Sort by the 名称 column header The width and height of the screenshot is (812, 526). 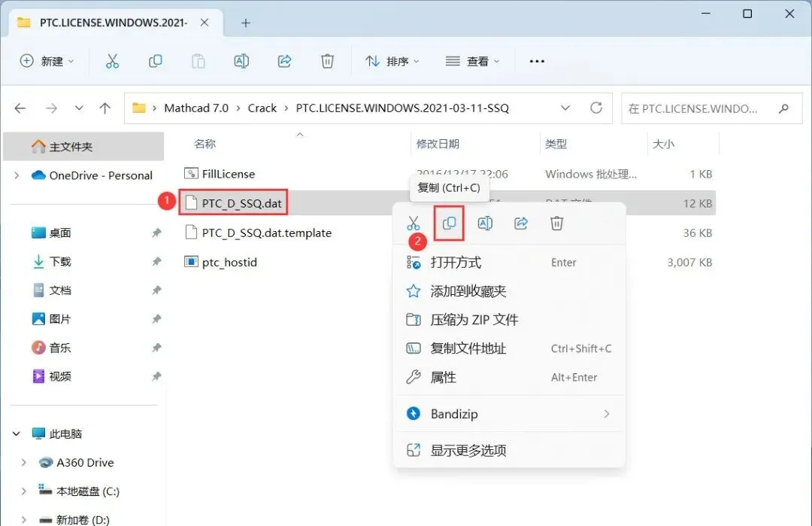tap(205, 144)
